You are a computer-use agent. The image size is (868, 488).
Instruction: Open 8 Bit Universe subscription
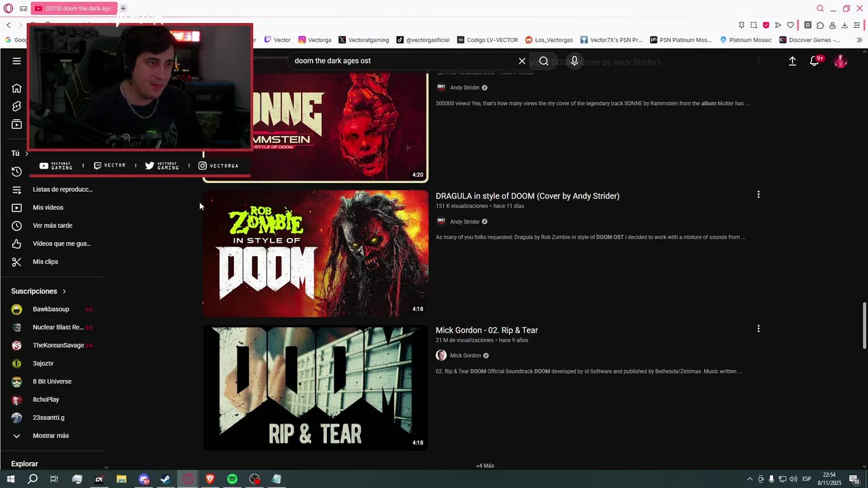(x=52, y=382)
